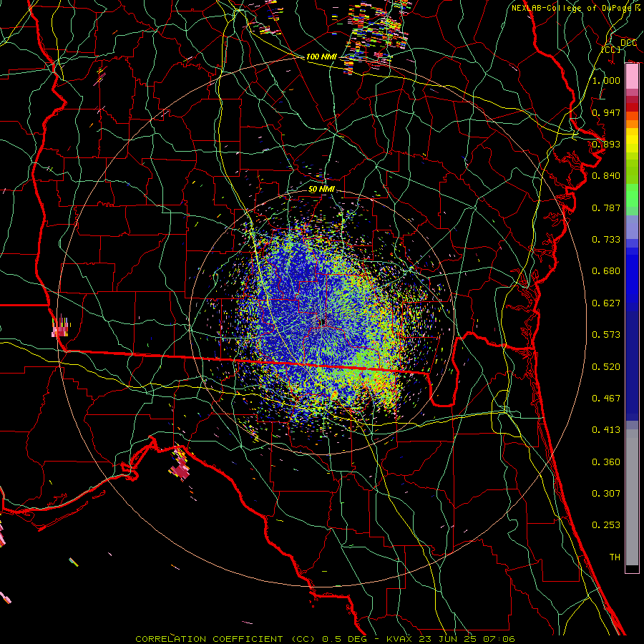
Task: Select the 0.680 legend value
Action: [606, 271]
